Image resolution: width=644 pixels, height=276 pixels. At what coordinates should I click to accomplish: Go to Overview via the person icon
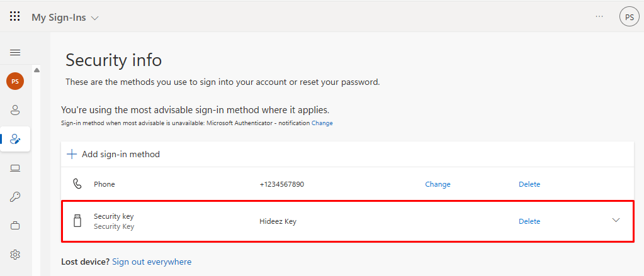tap(15, 110)
